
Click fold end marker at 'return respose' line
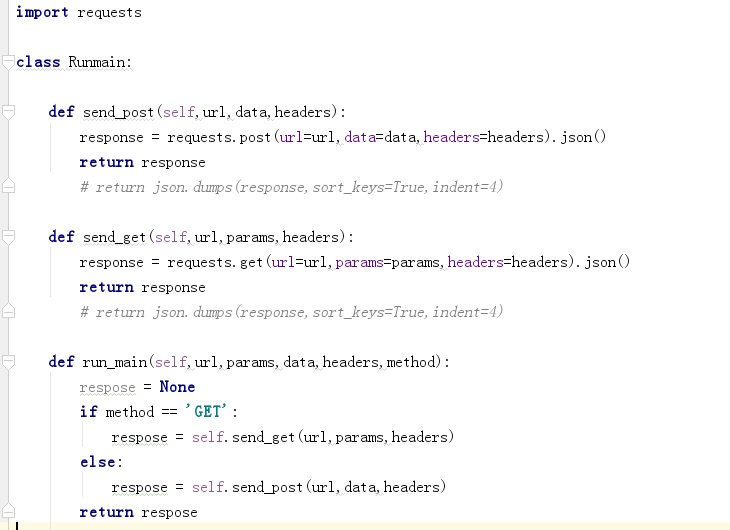click(x=8, y=511)
